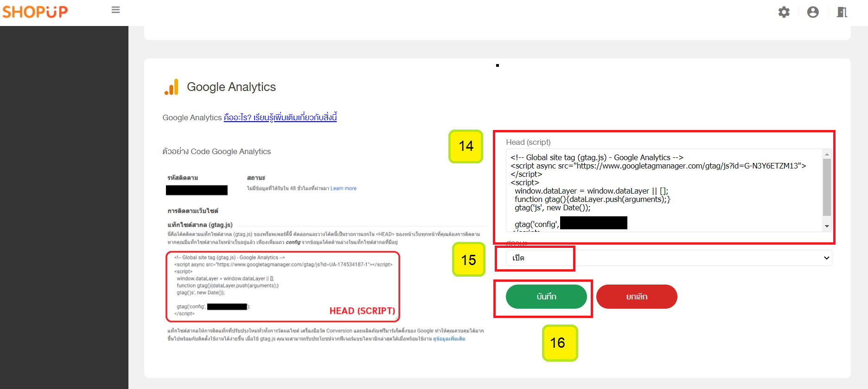Viewport: 868px width, 389px height.
Task: Click the การติดตามเว็บไซต์ heading
Action: pos(193,211)
